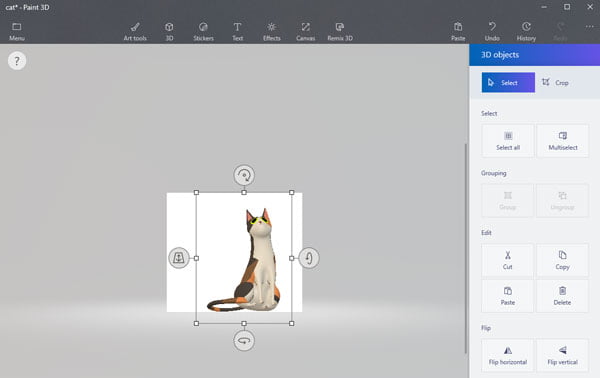Open the Effects tab
The image size is (600, 378).
coord(272,32)
